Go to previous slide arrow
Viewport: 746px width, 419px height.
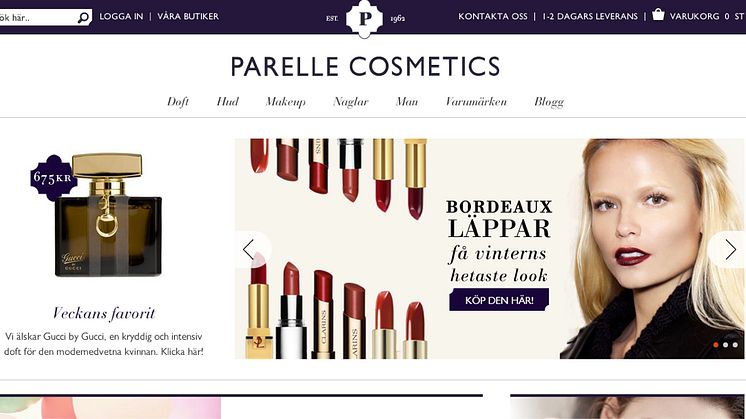(x=249, y=249)
